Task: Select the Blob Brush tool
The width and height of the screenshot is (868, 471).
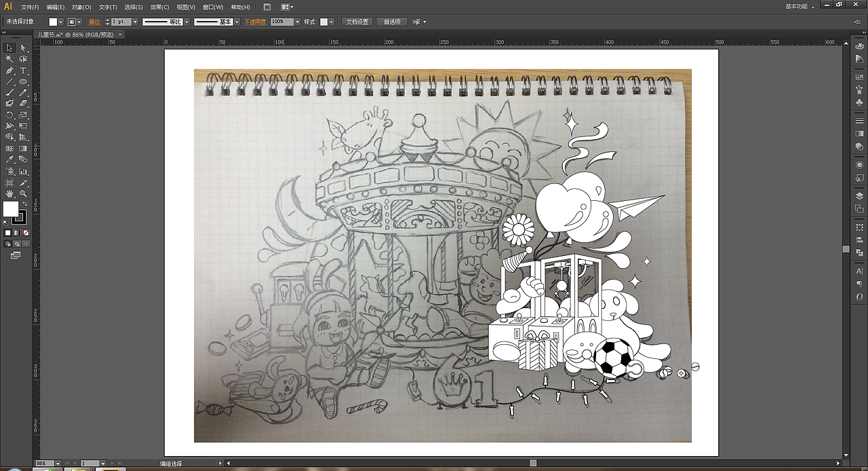Action: pyautogui.click(x=9, y=103)
